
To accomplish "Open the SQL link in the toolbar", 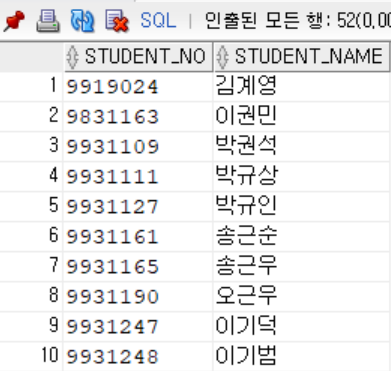I will (x=158, y=21).
